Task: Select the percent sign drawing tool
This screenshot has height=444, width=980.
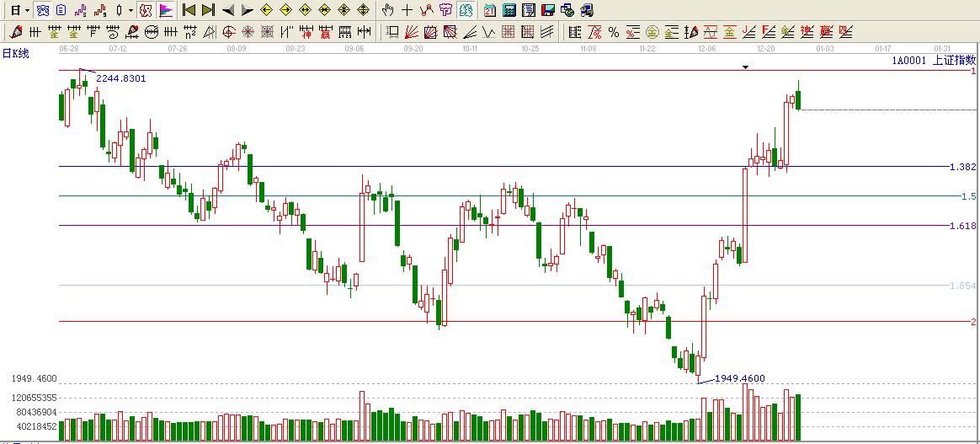Action: [613, 33]
